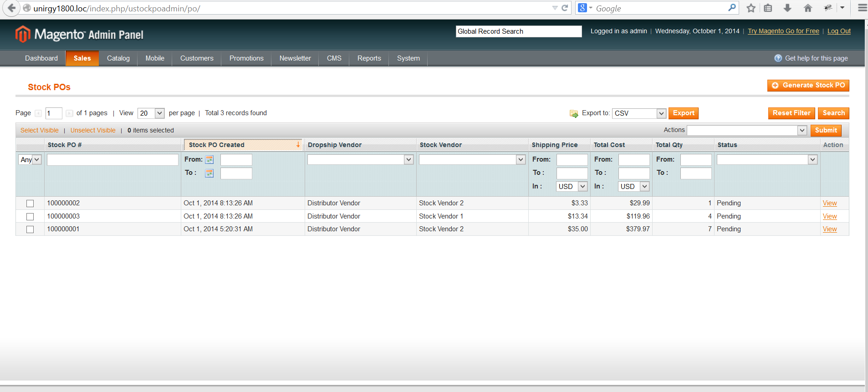
Task: Click the Magento logo
Action: 79,34
